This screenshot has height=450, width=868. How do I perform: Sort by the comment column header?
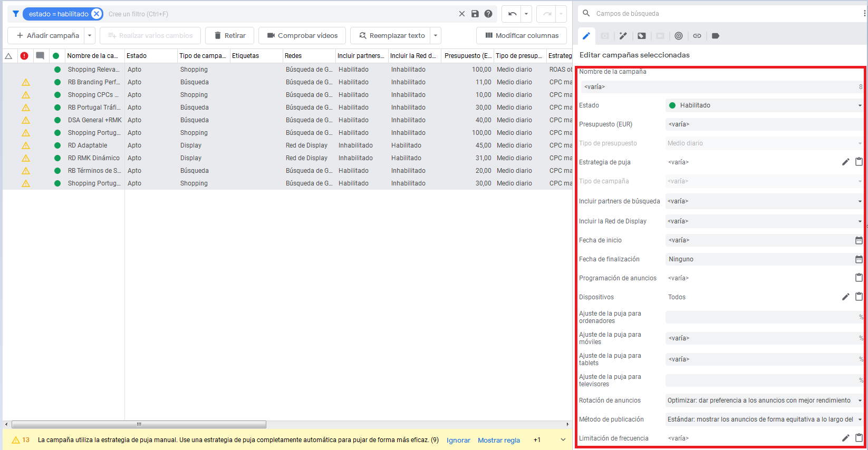click(40, 56)
